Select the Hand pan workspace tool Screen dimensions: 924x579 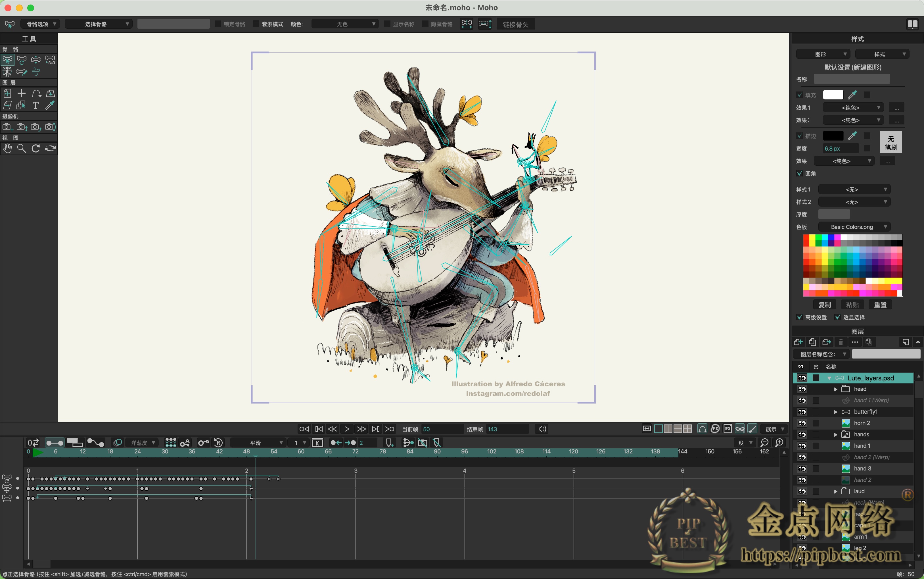[7, 149]
